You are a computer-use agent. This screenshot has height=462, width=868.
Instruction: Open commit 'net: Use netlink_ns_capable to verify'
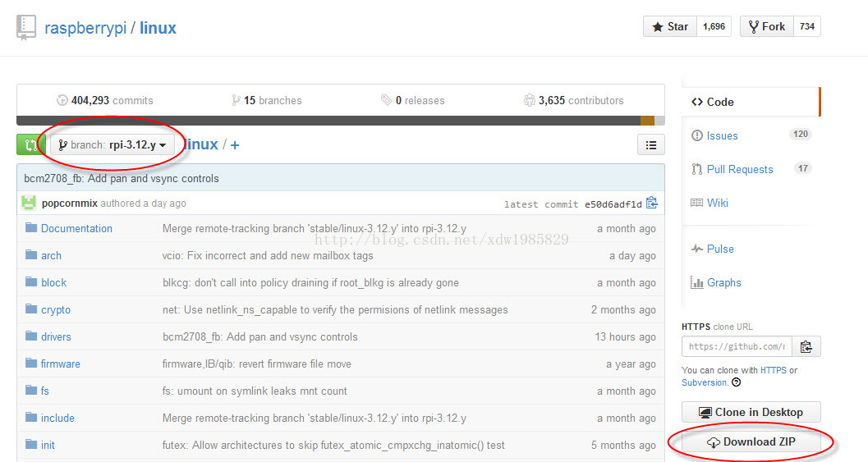335,310
